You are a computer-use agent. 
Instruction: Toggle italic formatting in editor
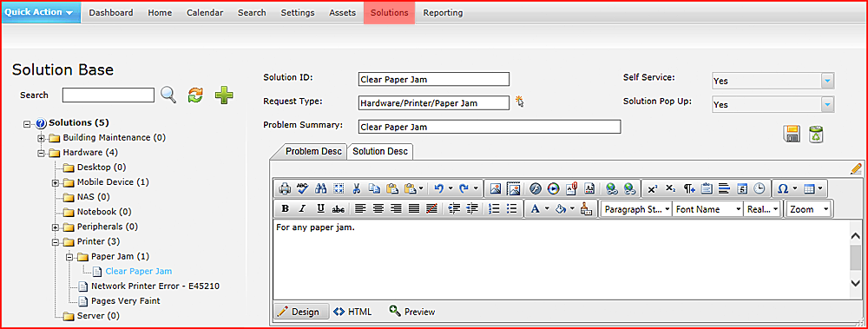302,209
